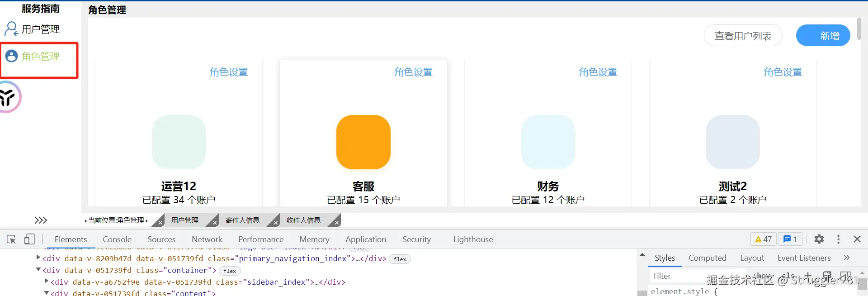Open 角色设置 on the 运营12 card
This screenshot has height=296, width=868.
click(x=229, y=72)
